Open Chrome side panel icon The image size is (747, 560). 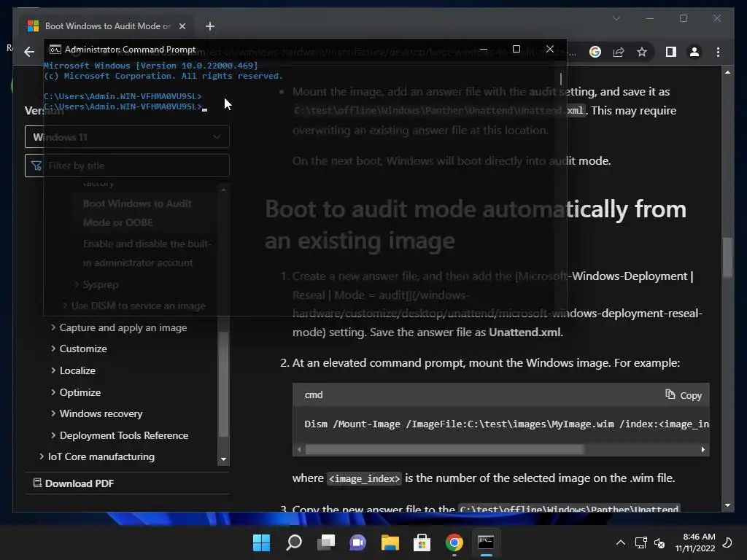(671, 52)
